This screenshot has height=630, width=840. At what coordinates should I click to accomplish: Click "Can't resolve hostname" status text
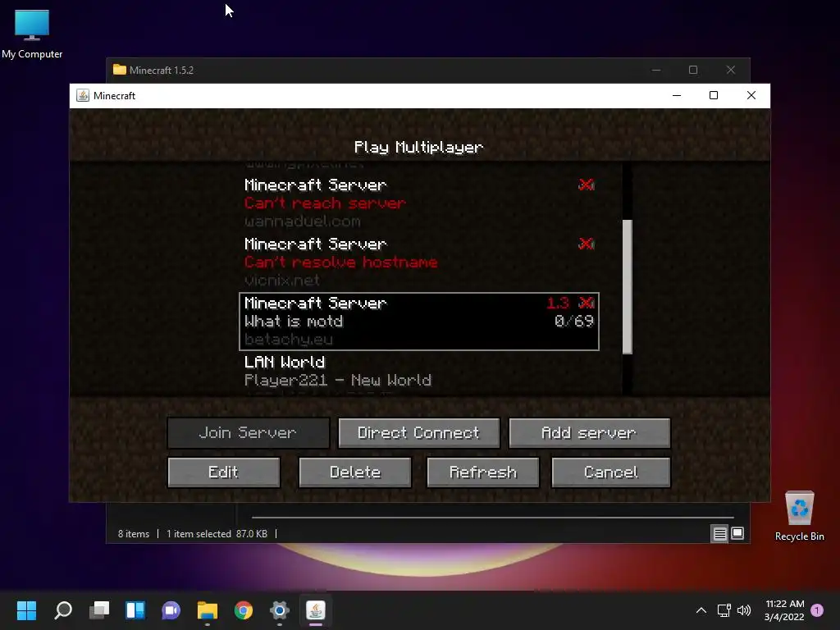pyautogui.click(x=340, y=262)
